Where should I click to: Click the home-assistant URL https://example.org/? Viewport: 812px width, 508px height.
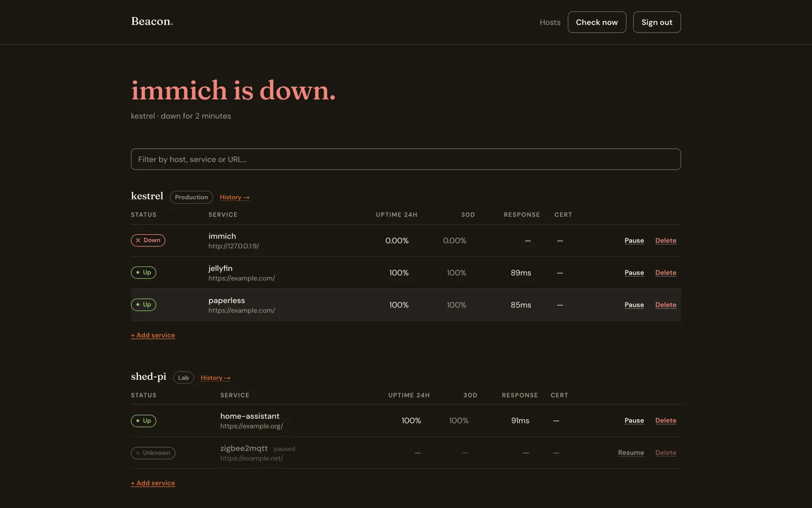[252, 426]
